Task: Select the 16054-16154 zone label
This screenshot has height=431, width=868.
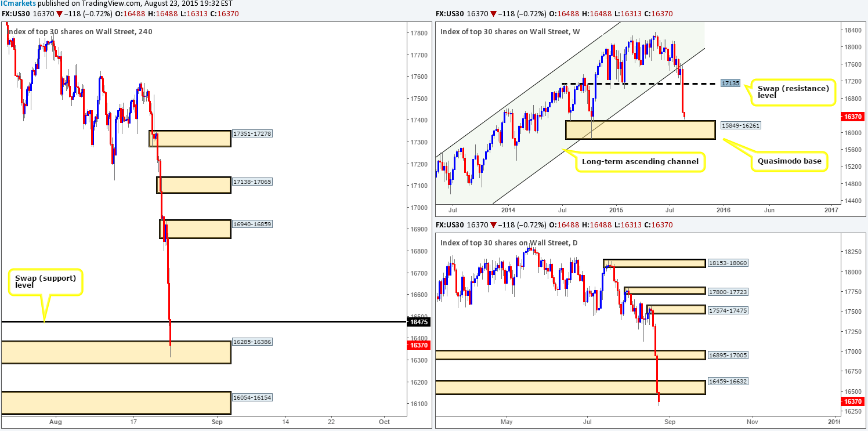Action: (252, 398)
